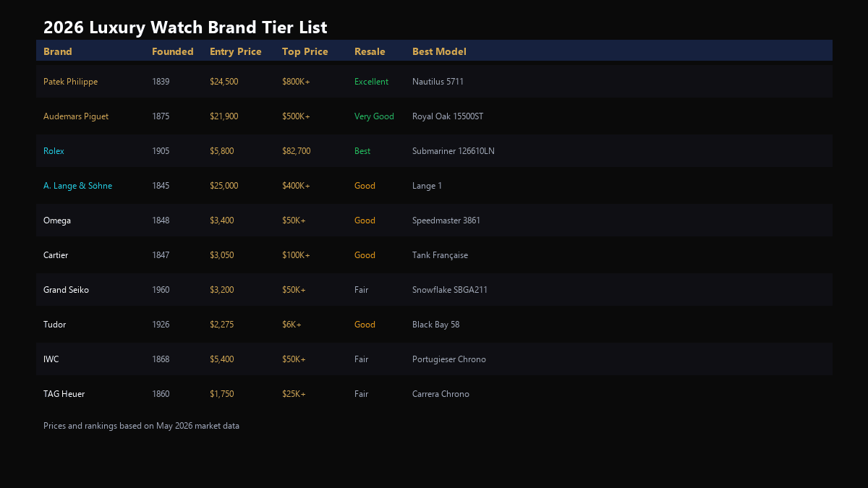
Task: Click founded year 1905
Action: (x=161, y=151)
